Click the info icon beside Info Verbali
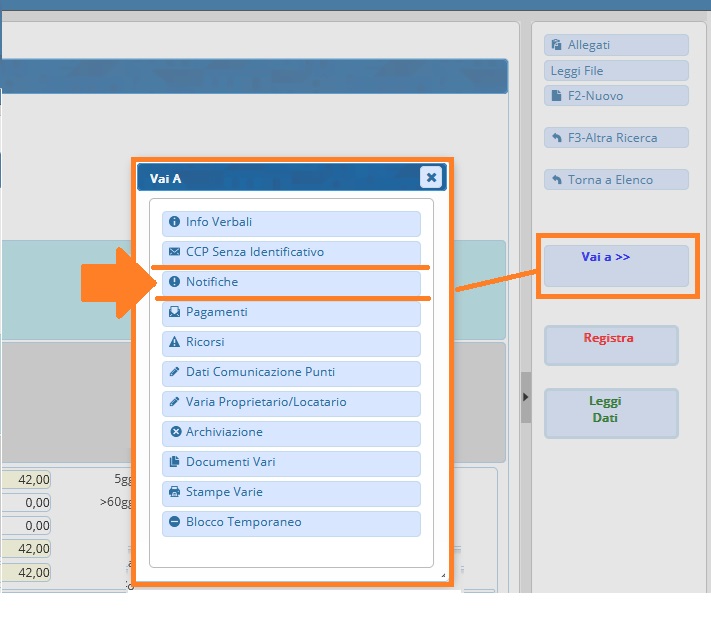 pos(175,222)
